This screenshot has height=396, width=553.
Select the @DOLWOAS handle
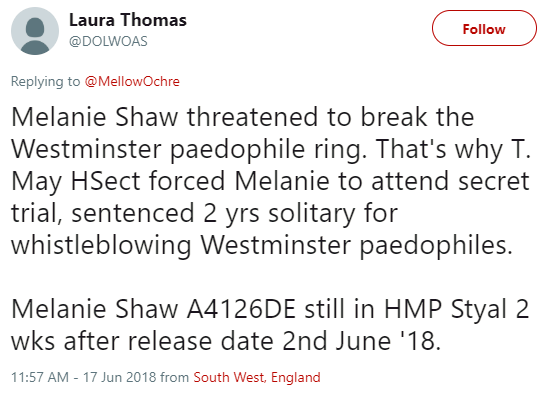click(x=108, y=41)
